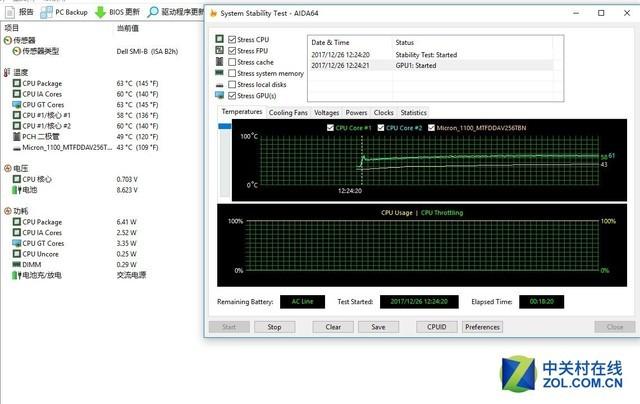
Task: Select the 电池 battery voltage icon
Action: [16, 190]
